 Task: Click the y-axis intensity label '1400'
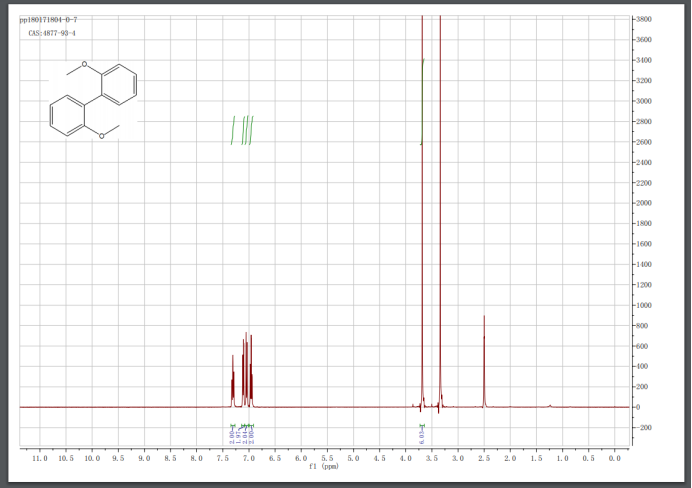point(644,264)
